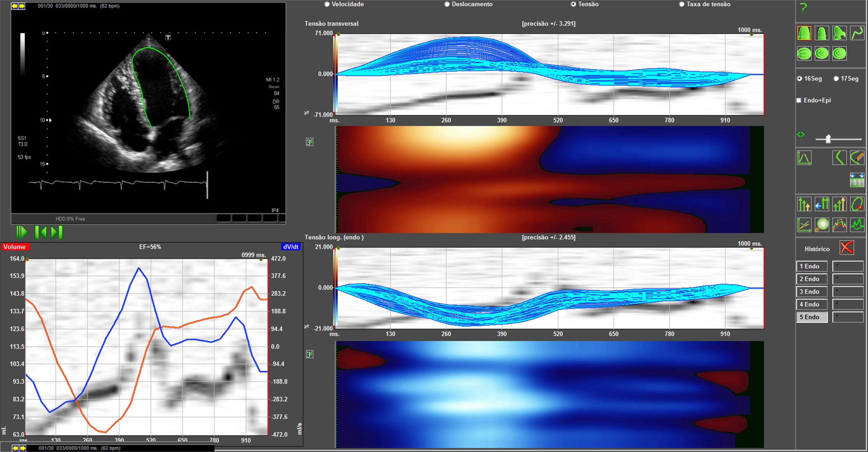Click the slider handle beside green arrows

click(x=828, y=139)
